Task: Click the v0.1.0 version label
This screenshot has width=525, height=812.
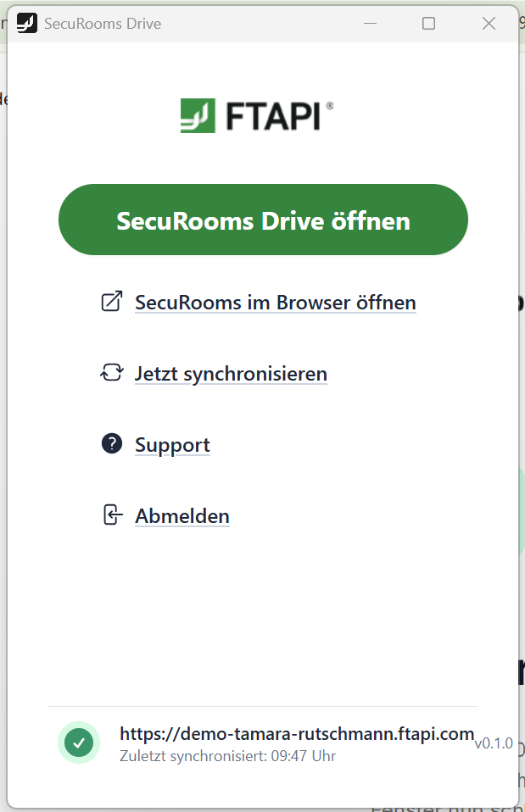Action: (494, 743)
